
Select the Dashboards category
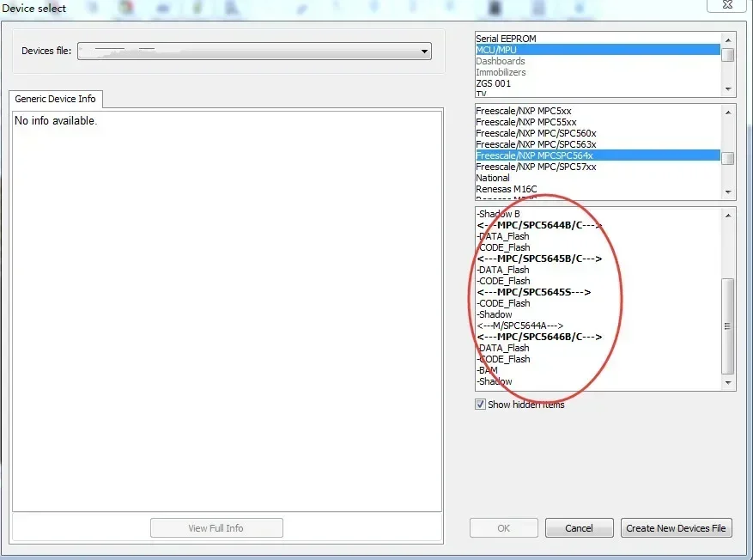(x=598, y=61)
